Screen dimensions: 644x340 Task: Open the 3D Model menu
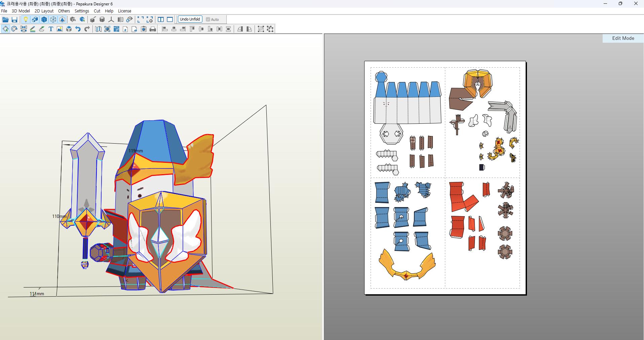[21, 11]
